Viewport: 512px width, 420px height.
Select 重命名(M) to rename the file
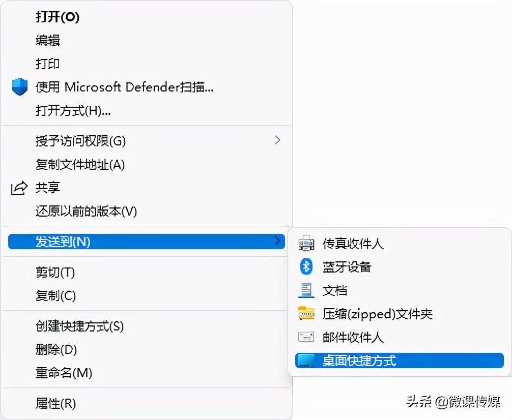point(59,373)
